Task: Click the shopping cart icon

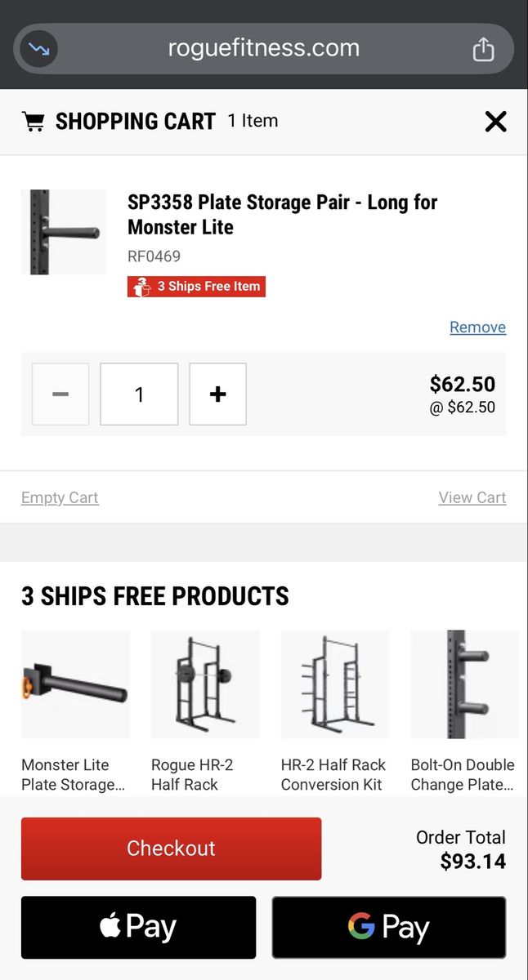Action: click(34, 122)
